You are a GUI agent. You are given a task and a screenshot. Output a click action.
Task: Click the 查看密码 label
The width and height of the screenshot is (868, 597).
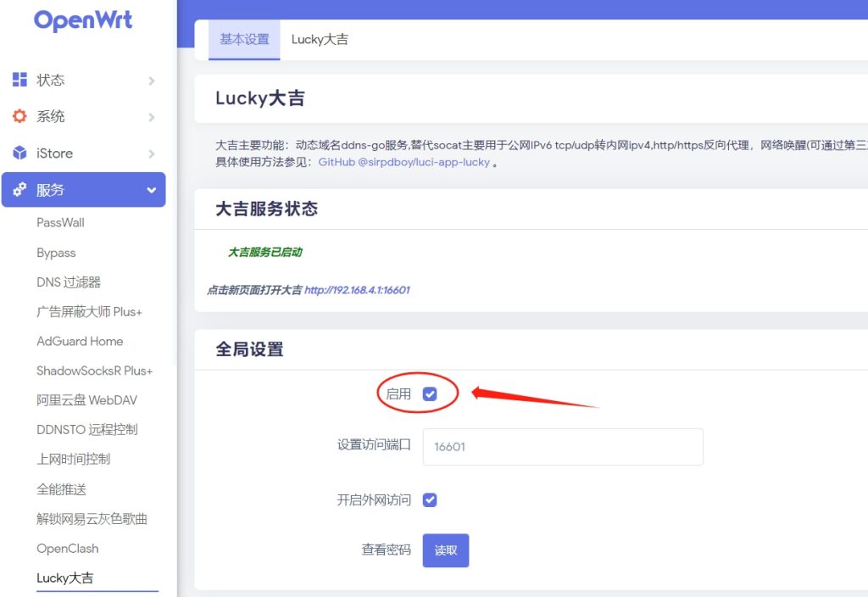point(387,550)
